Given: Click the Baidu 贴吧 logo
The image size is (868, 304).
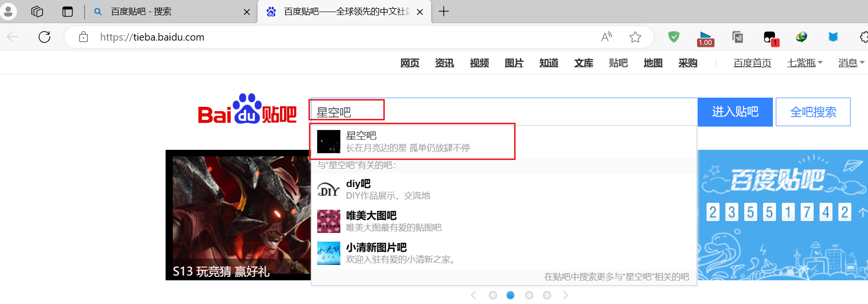Looking at the screenshot, I should (247, 109).
